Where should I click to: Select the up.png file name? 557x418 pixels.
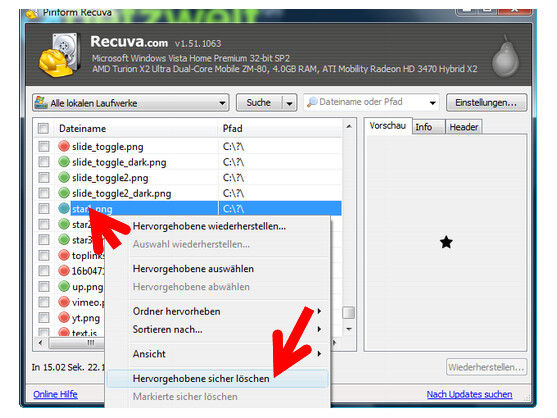click(x=87, y=287)
